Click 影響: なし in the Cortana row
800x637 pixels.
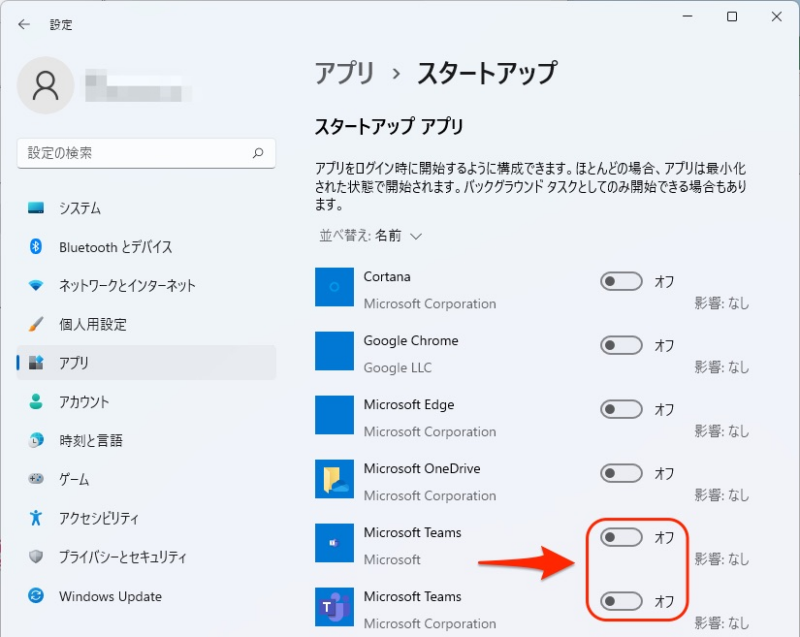pyautogui.click(x=721, y=303)
